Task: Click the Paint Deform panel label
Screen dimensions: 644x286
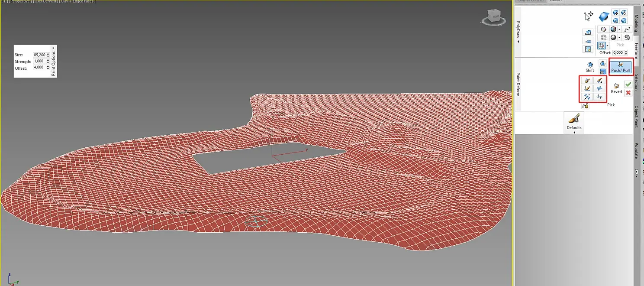Action: (x=518, y=84)
